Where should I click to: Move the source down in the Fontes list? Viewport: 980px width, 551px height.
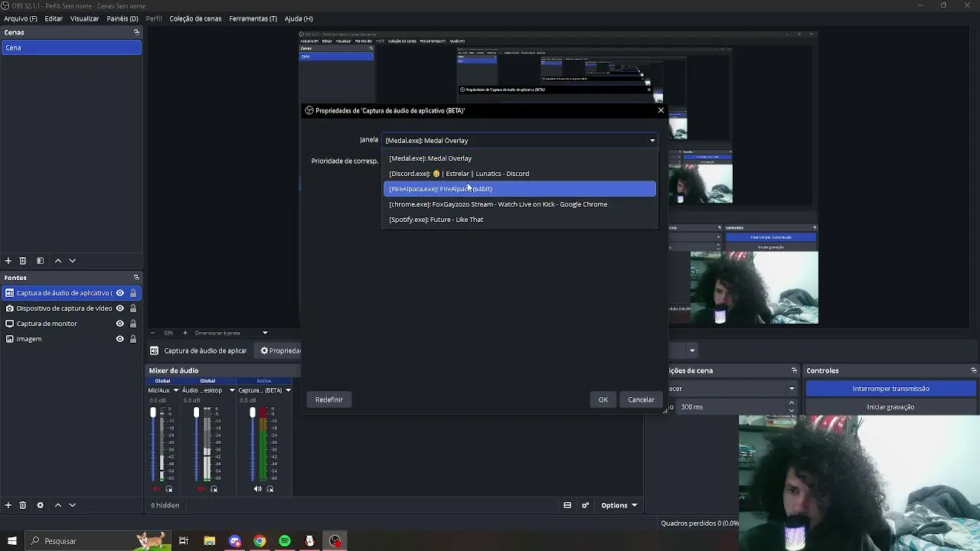pyautogui.click(x=73, y=505)
